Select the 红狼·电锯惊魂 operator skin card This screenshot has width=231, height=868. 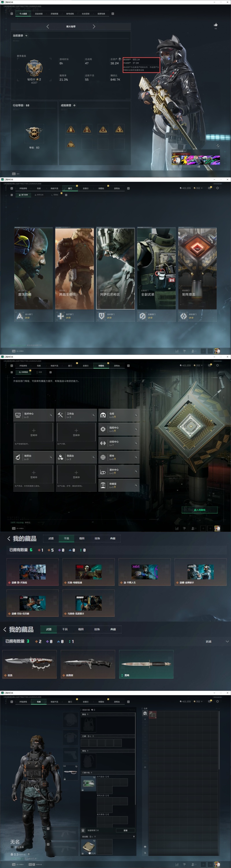point(89,572)
